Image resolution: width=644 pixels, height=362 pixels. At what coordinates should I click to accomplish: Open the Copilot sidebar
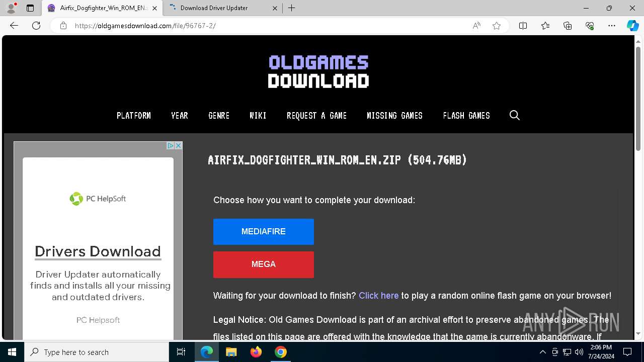pos(632,26)
